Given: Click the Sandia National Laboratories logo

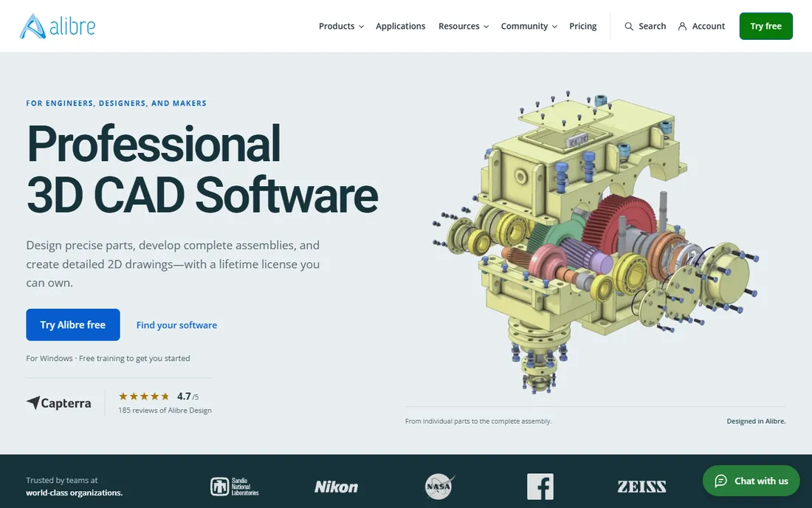Looking at the screenshot, I should (x=234, y=487).
